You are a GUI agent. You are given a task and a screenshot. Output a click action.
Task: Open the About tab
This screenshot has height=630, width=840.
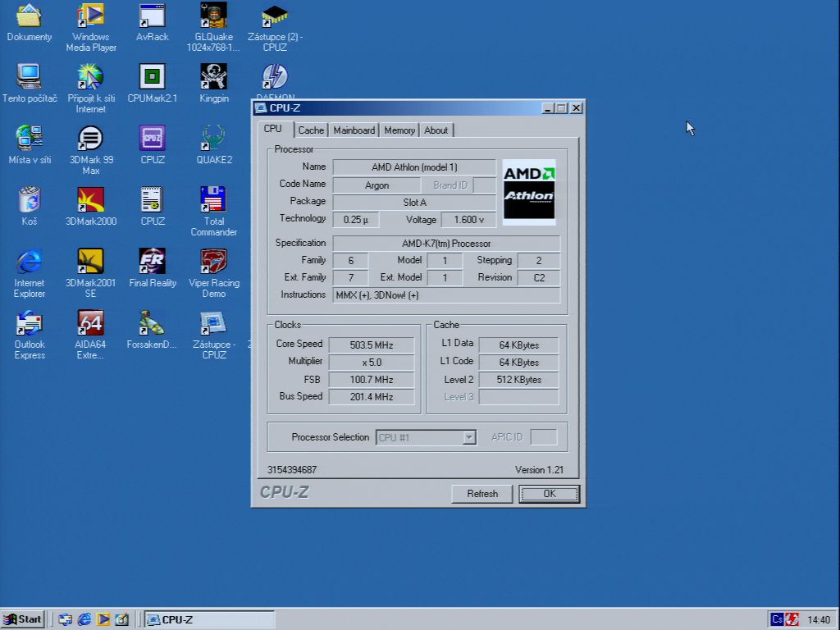click(x=436, y=130)
